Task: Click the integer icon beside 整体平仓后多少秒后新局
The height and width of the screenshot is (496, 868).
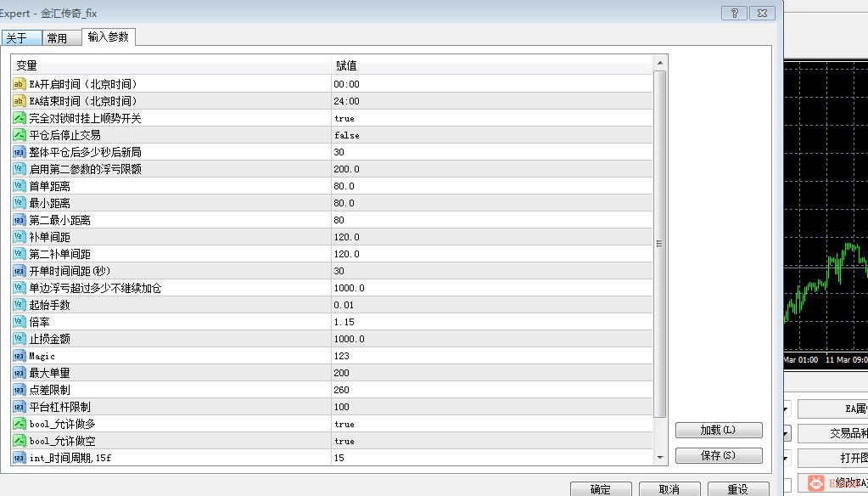Action: [19, 152]
